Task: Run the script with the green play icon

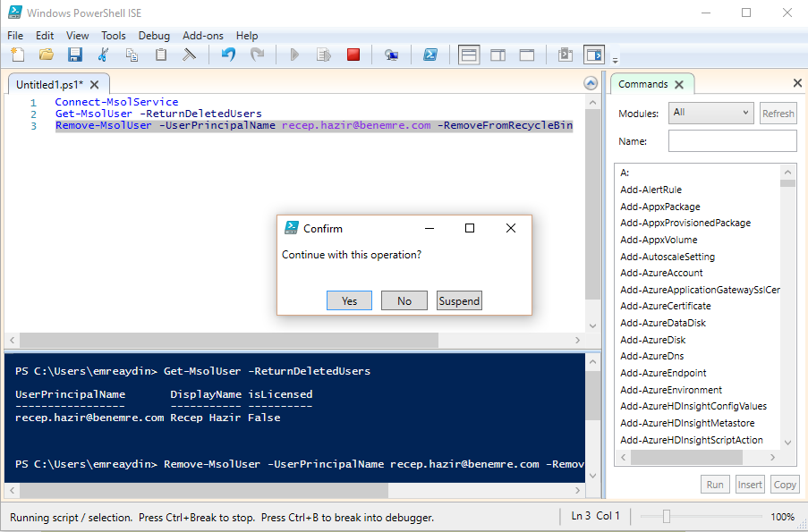Action: 294,55
